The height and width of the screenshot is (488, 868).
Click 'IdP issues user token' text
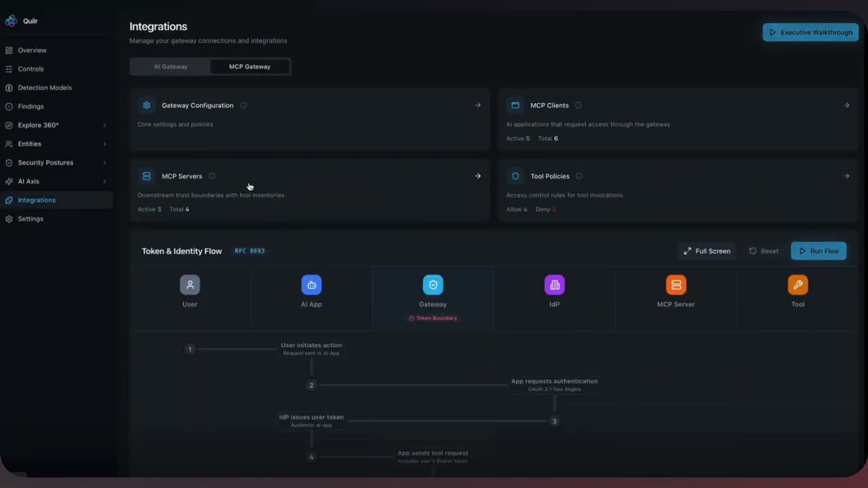(x=311, y=418)
